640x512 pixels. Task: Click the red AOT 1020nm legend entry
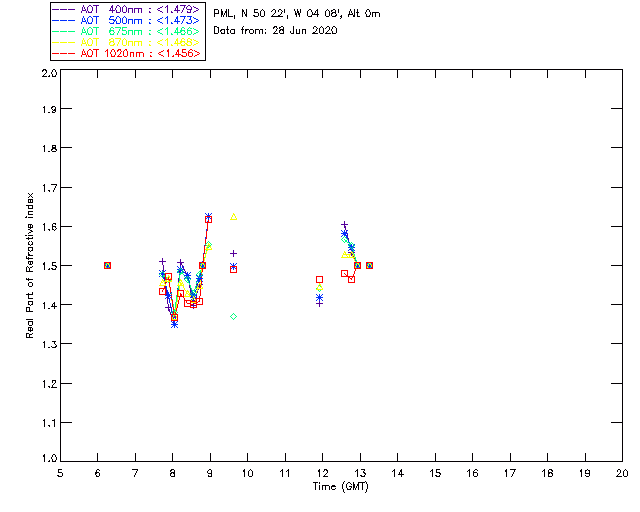click(x=127, y=53)
